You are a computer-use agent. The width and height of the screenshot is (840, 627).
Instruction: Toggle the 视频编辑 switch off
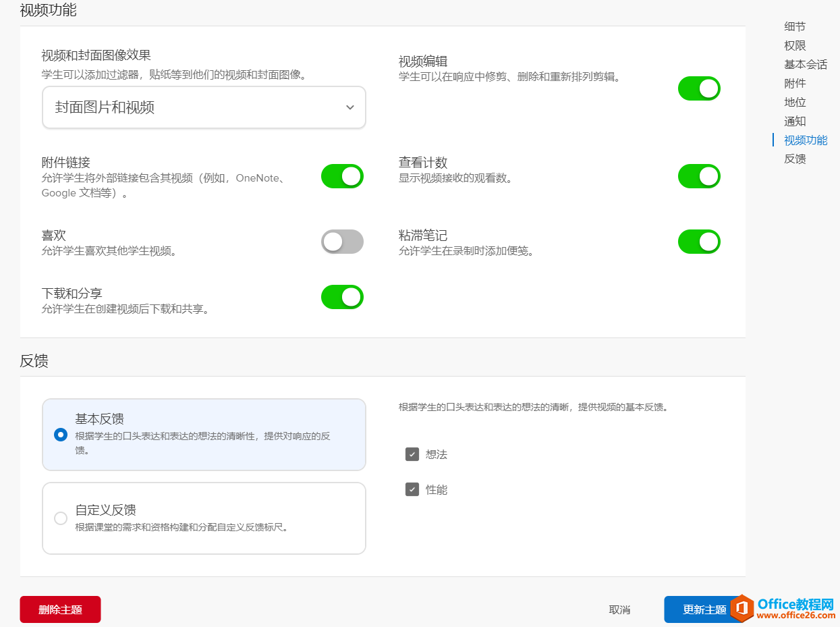pos(699,88)
